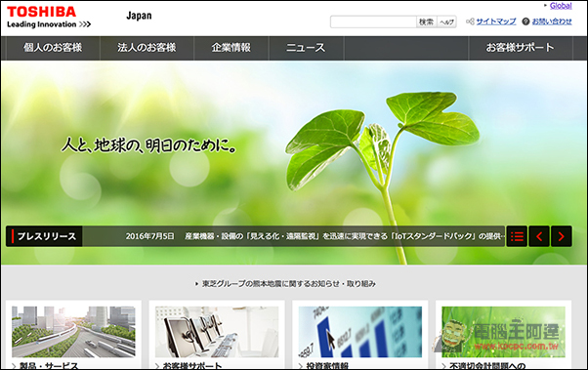The image size is (588, 370).
Task: Show previous press release with left arrow
Action: pyautogui.click(x=539, y=236)
